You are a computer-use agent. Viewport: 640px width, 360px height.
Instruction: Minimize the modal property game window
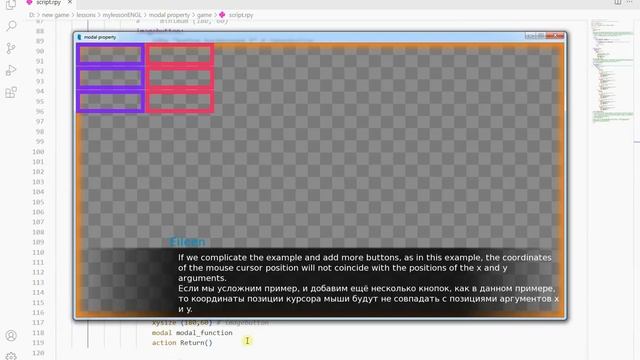click(x=530, y=36)
